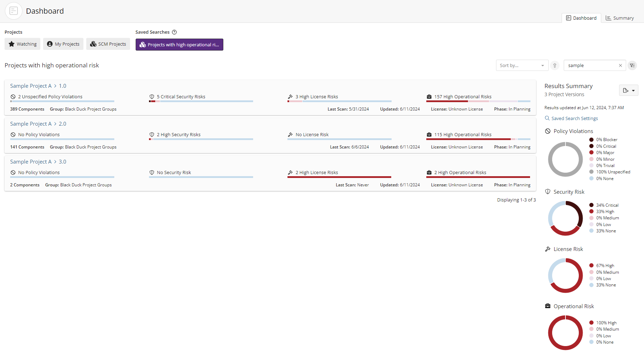This screenshot has width=644, height=358.
Task: Toggle the Watching projects filter
Action: pos(22,44)
